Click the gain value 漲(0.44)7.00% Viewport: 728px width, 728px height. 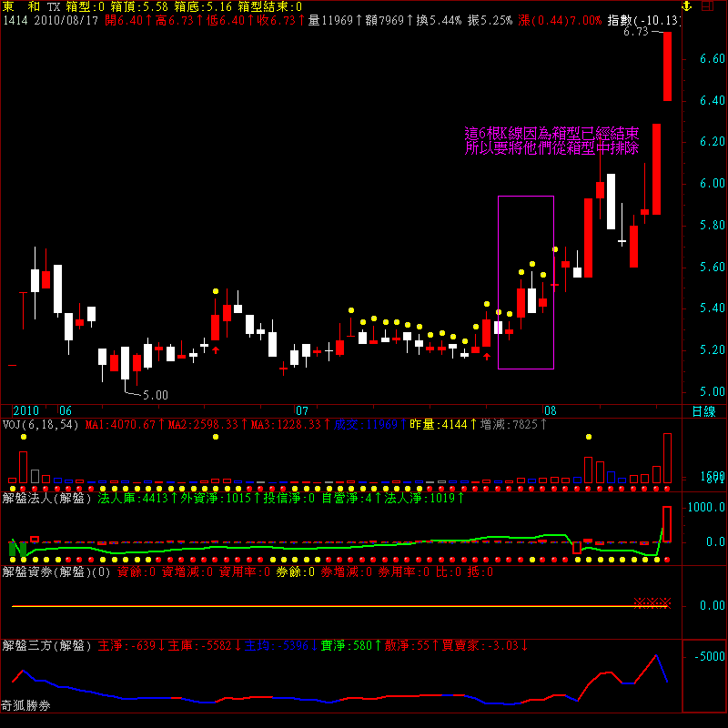coord(560,20)
